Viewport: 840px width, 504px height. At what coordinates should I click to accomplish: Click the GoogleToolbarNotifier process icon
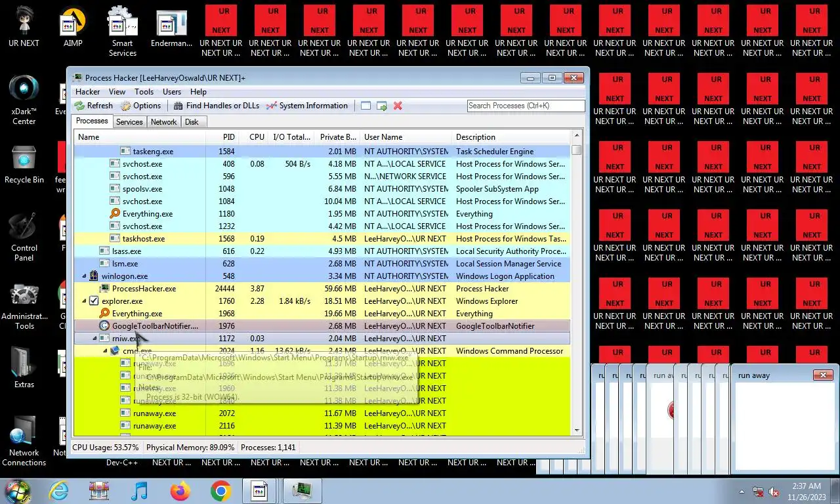104,326
